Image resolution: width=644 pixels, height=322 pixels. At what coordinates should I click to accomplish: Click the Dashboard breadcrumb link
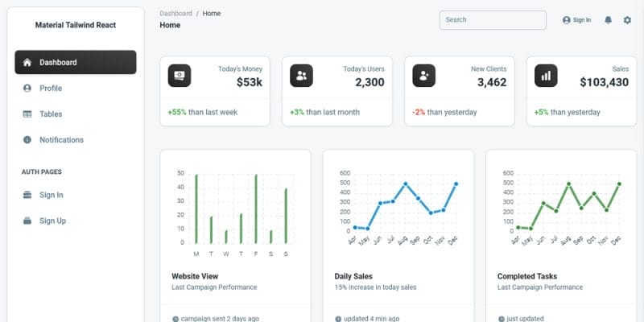pos(175,14)
